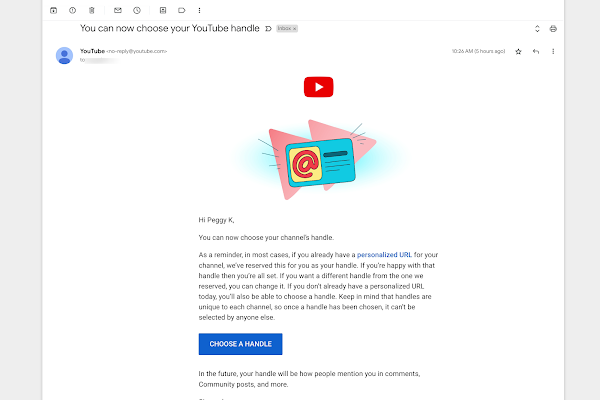The height and width of the screenshot is (400, 600).
Task: Open the labels icon in the toolbar
Action: [181, 10]
